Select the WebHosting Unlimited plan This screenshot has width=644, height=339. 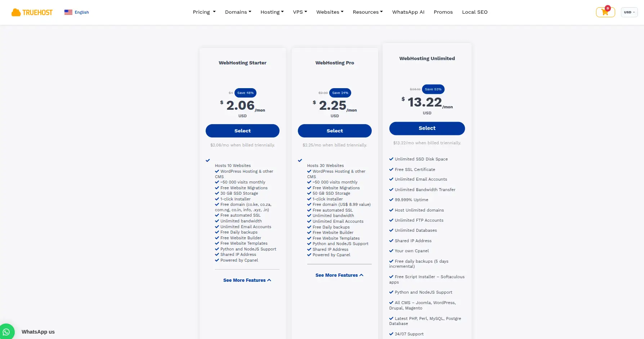tap(427, 128)
